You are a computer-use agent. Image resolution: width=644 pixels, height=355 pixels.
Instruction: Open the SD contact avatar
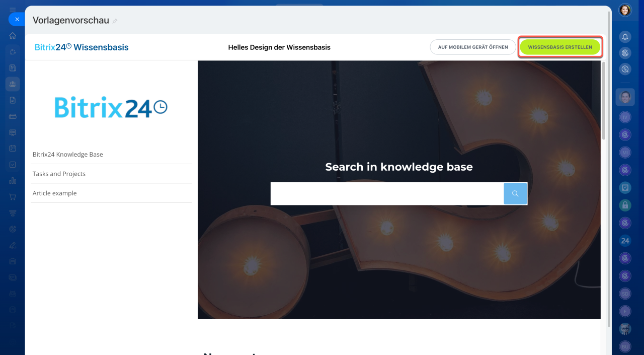pos(625,294)
